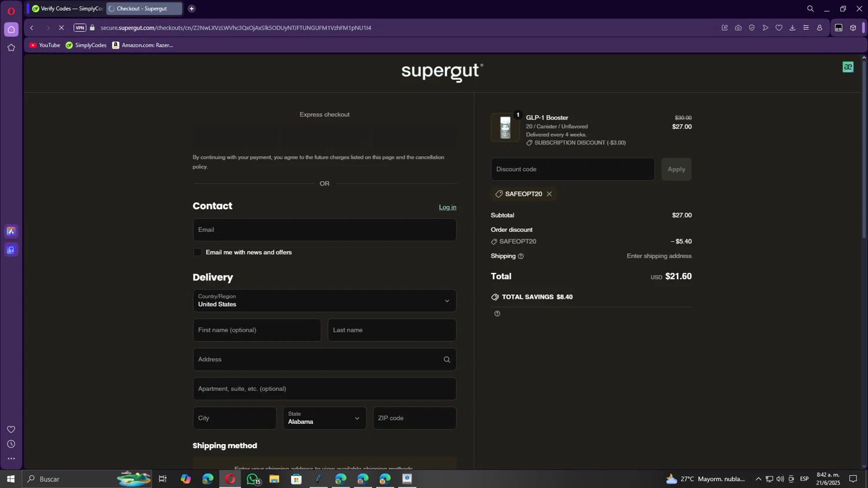The image size is (868, 488).
Task: Focus the Discount code field
Action: (x=573, y=169)
